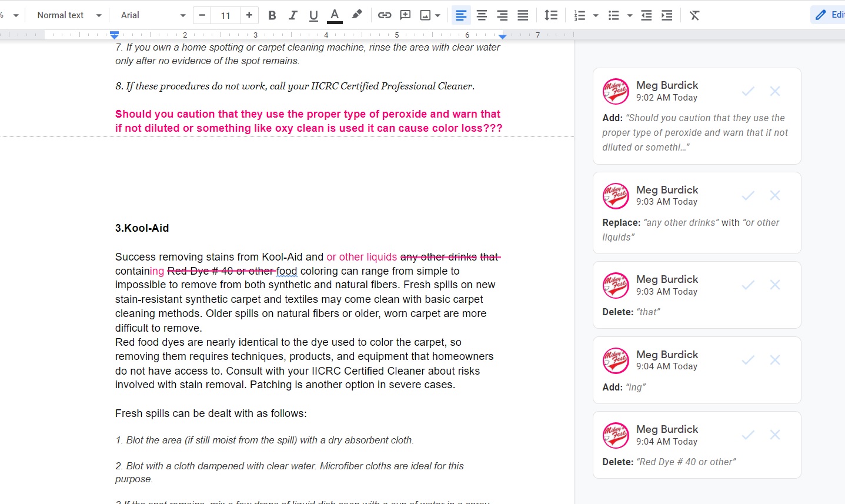Click the font size field
Viewport: 845px width, 504px height.
coord(225,15)
